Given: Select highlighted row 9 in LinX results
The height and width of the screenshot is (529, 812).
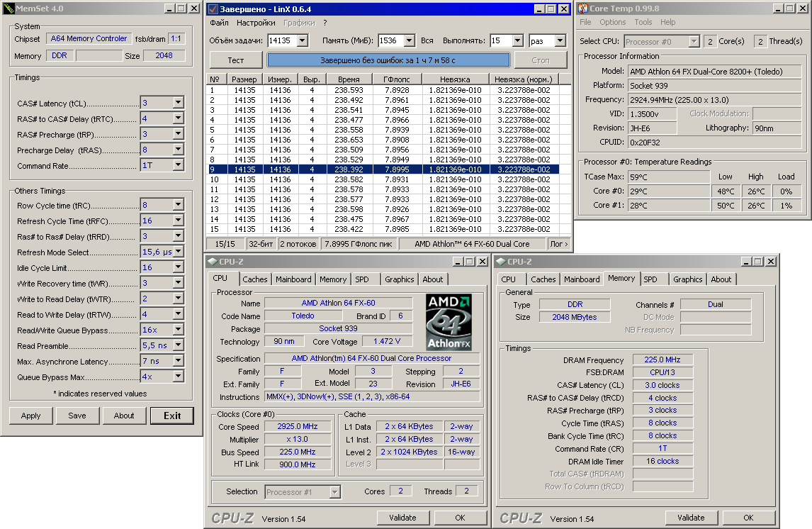Looking at the screenshot, I should [383, 169].
